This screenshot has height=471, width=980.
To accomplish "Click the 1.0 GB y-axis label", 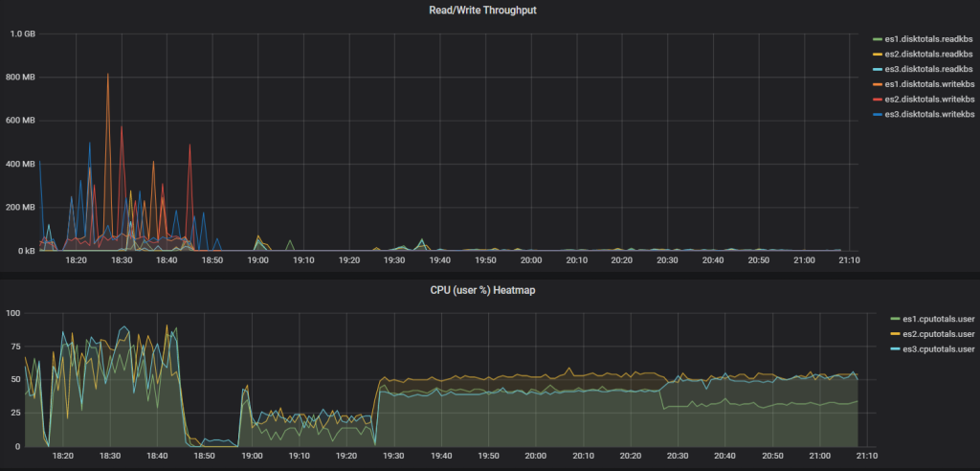I will point(24,34).
